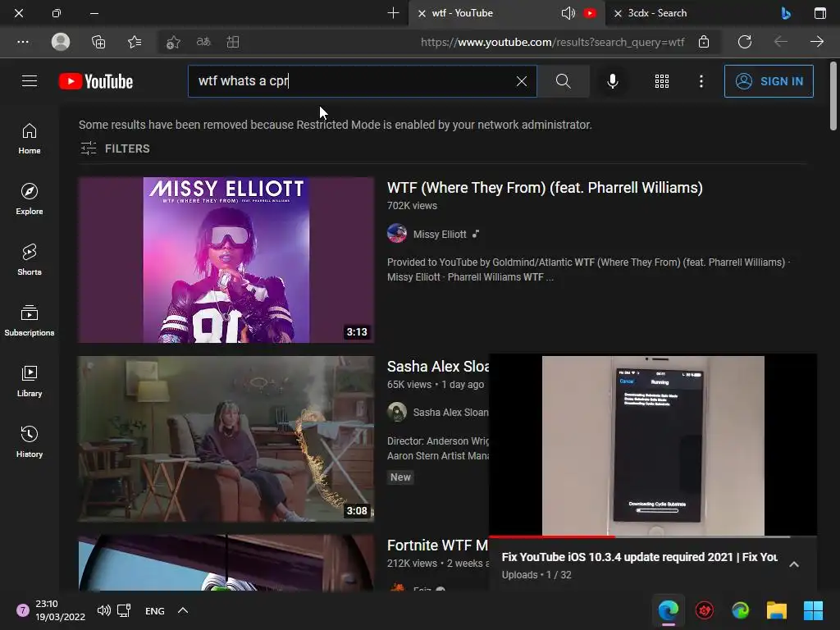
Task: Open the taskbar volume control
Action: point(104,610)
